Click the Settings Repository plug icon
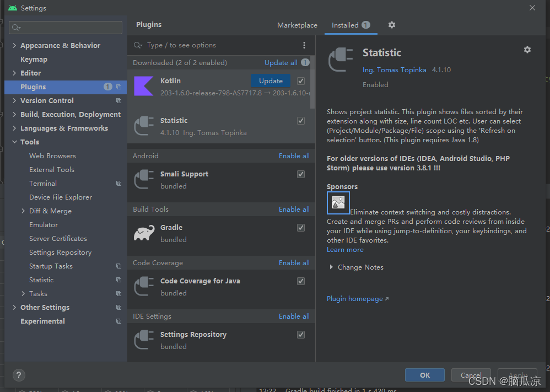550x392 pixels. 144,340
